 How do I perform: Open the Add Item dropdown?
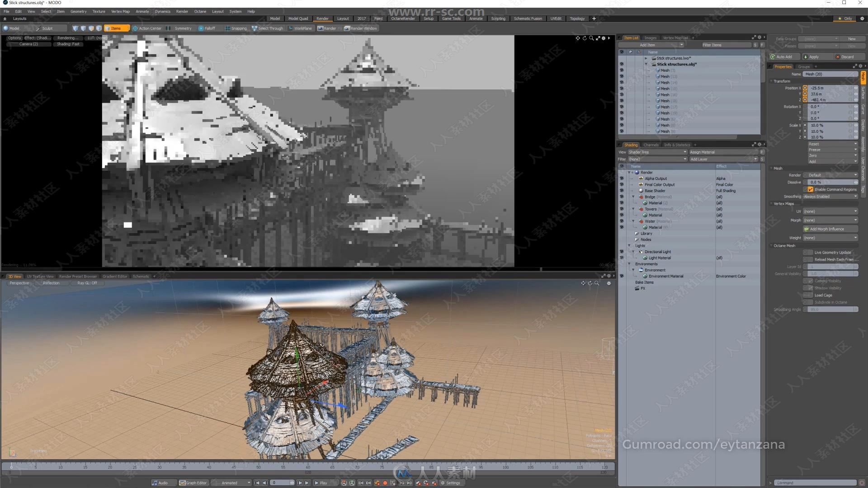pos(651,45)
